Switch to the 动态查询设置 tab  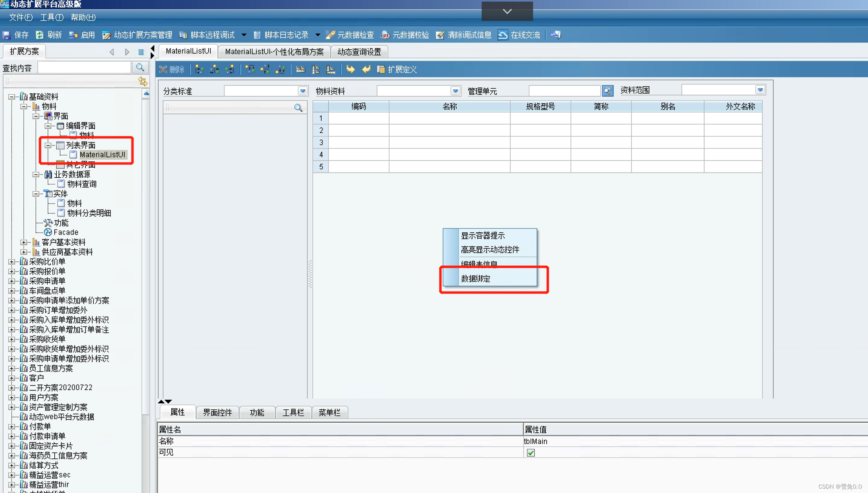359,52
